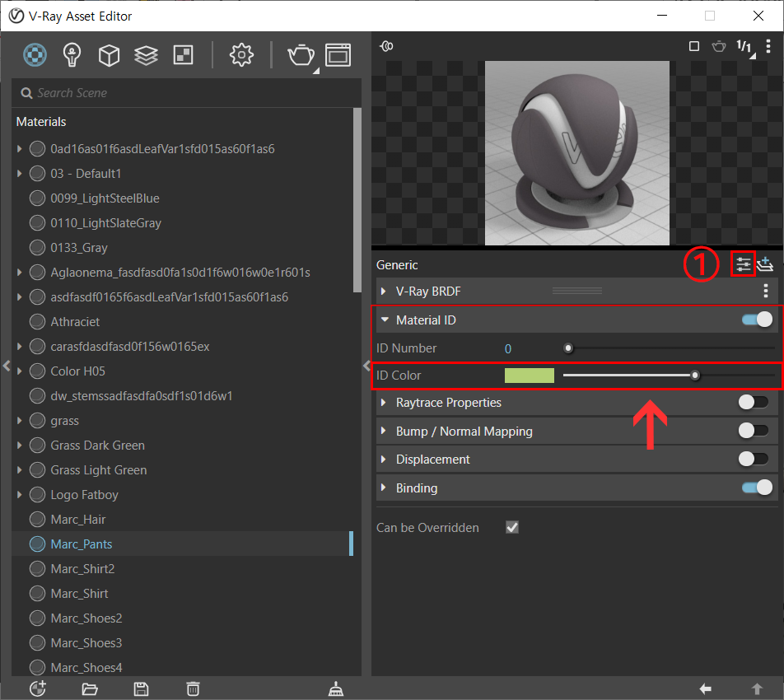
Task: Collapse the left library panel arrow
Action: 6,366
